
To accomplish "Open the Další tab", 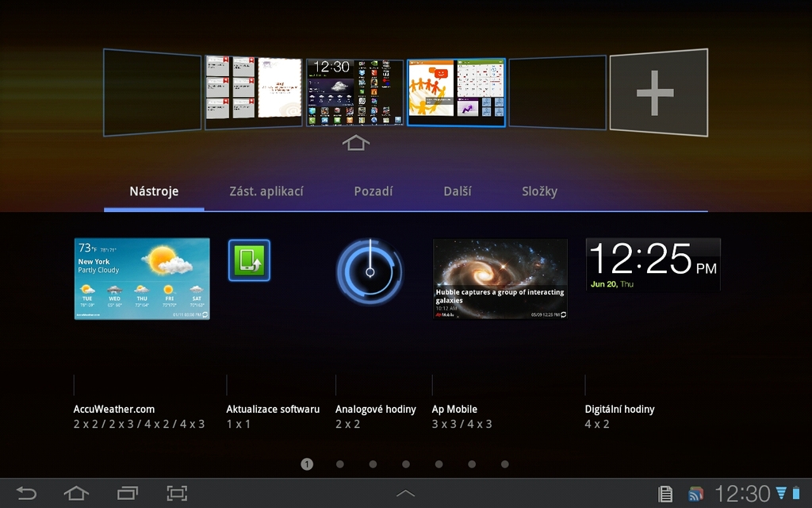I will click(457, 190).
